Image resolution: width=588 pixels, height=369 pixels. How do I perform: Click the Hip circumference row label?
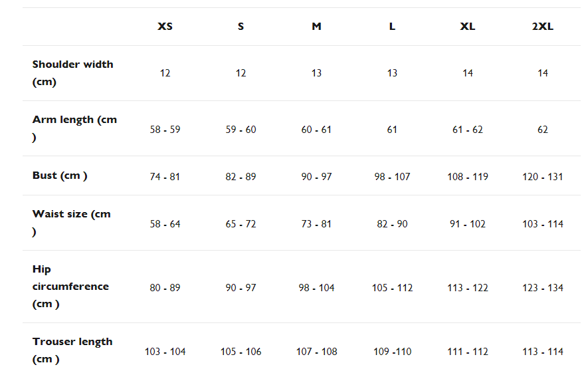(70, 287)
